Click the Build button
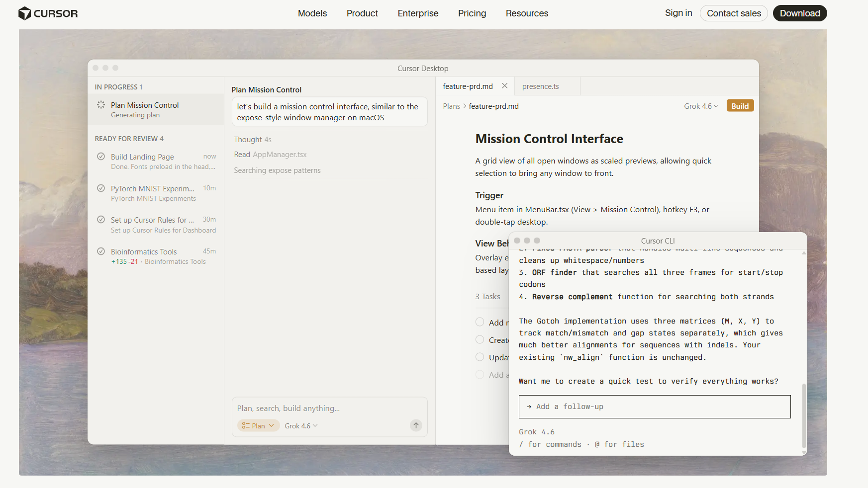Image resolution: width=868 pixels, height=488 pixels. point(740,106)
